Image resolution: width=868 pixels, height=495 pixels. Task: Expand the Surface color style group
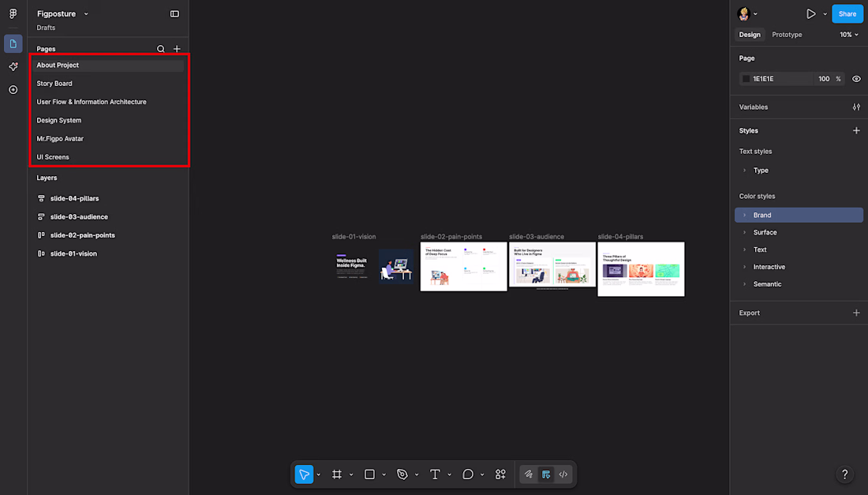coord(745,233)
